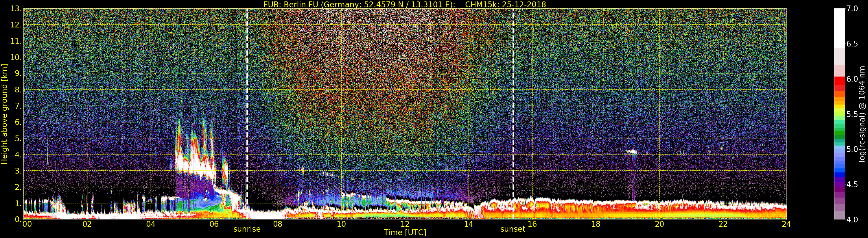Click the 'sunrise' label below the time axis
868x238 pixels.
click(x=247, y=229)
